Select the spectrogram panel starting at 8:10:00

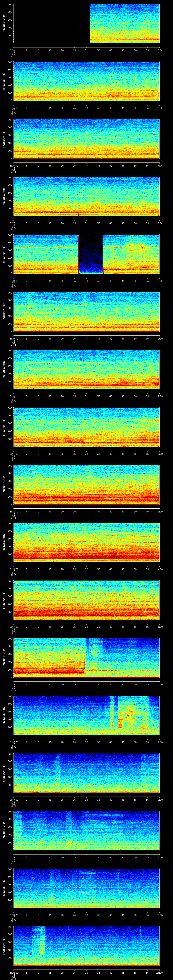tap(86, 369)
